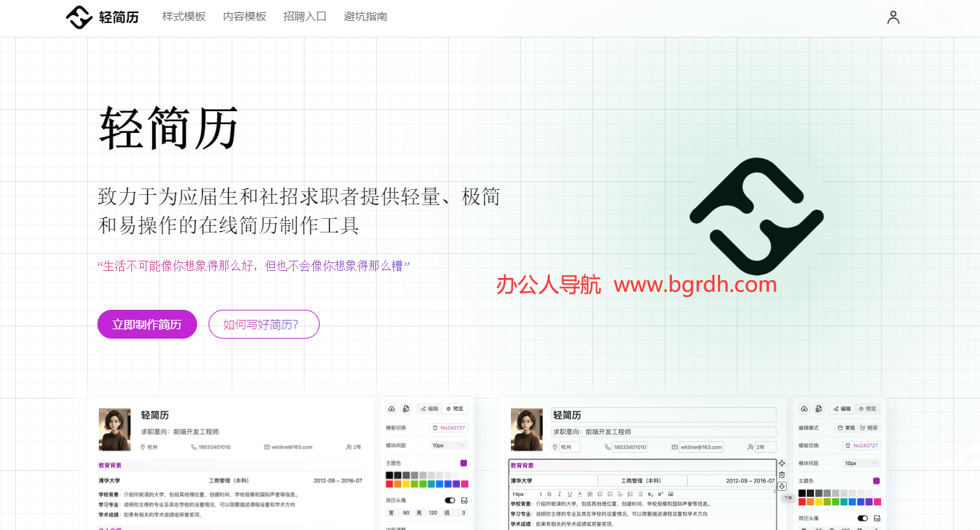This screenshot has height=530, width=980.
Task: Expand the 模块间距 dropdown in the right panel
Action: [x=862, y=463]
